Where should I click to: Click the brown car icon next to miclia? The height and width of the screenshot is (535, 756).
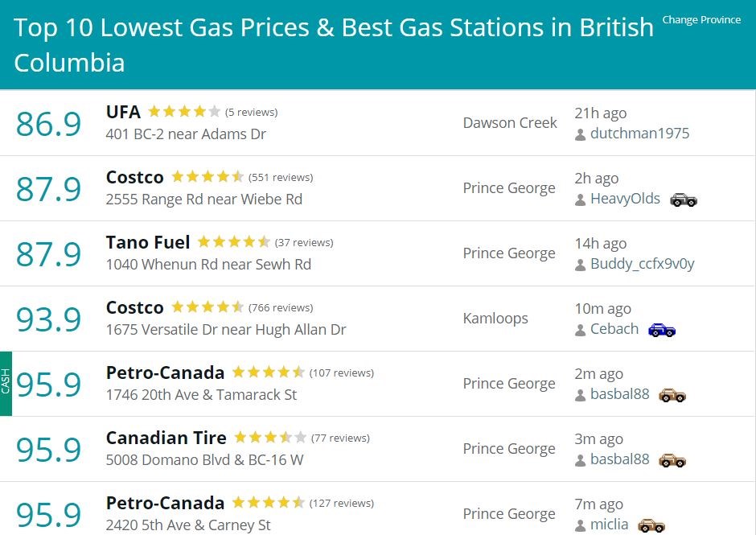pos(651,525)
